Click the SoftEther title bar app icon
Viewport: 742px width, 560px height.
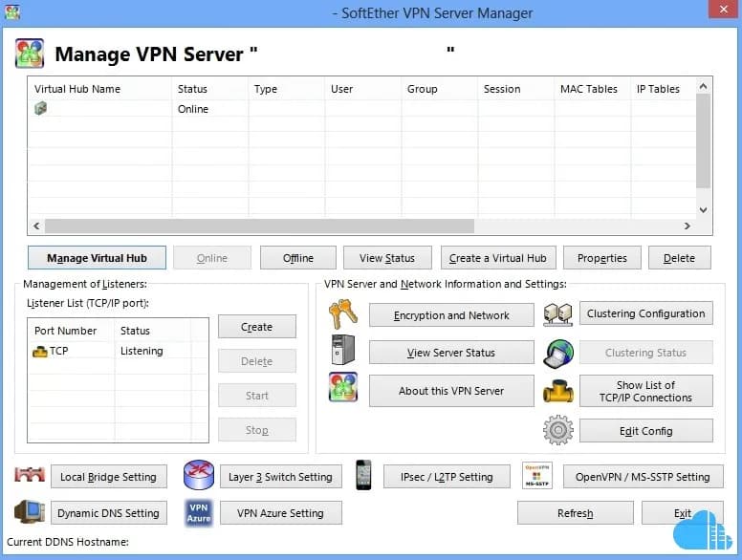coord(11,11)
